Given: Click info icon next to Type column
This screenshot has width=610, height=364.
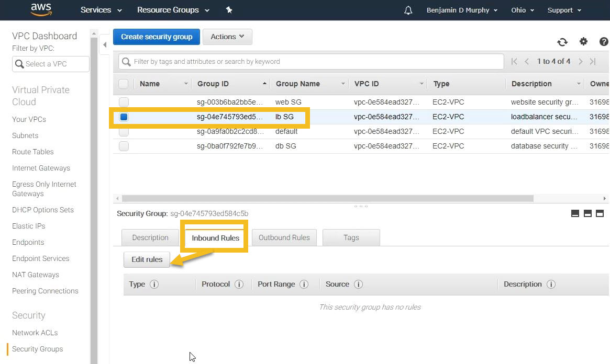Looking at the screenshot, I should (154, 285).
